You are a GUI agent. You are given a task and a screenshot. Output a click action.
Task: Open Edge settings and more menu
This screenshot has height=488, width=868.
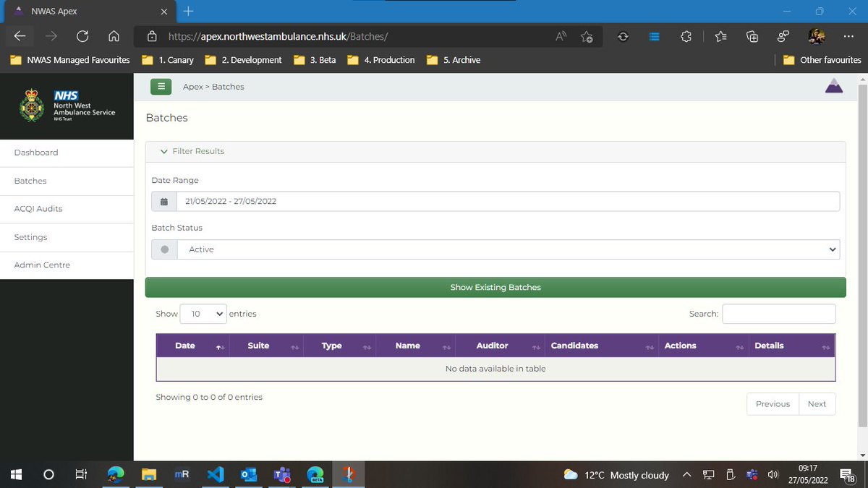tap(848, 36)
